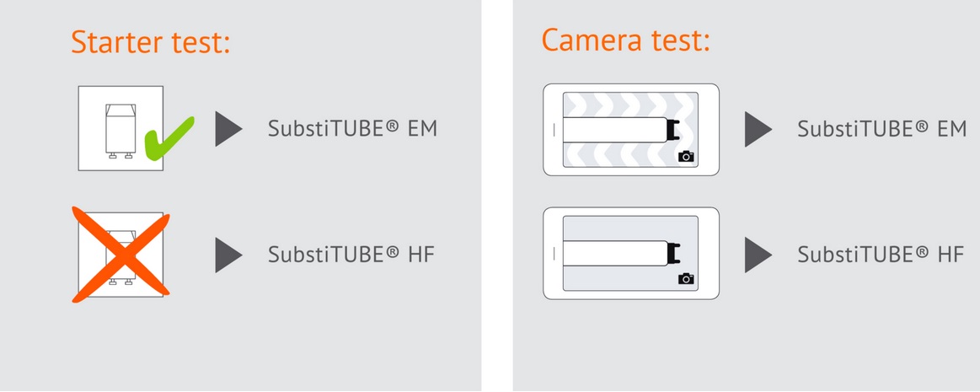Click the arrow beside the starter test SubstiTUBE HF

point(228,255)
